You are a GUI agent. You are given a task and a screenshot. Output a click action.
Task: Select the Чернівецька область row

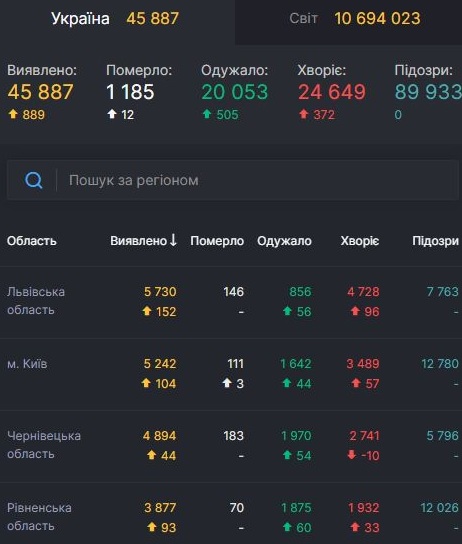click(x=231, y=446)
